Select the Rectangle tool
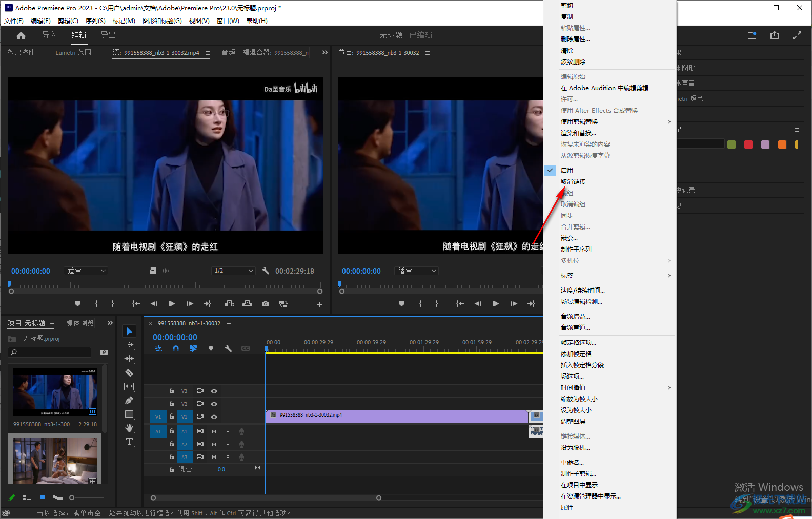 [x=129, y=414]
